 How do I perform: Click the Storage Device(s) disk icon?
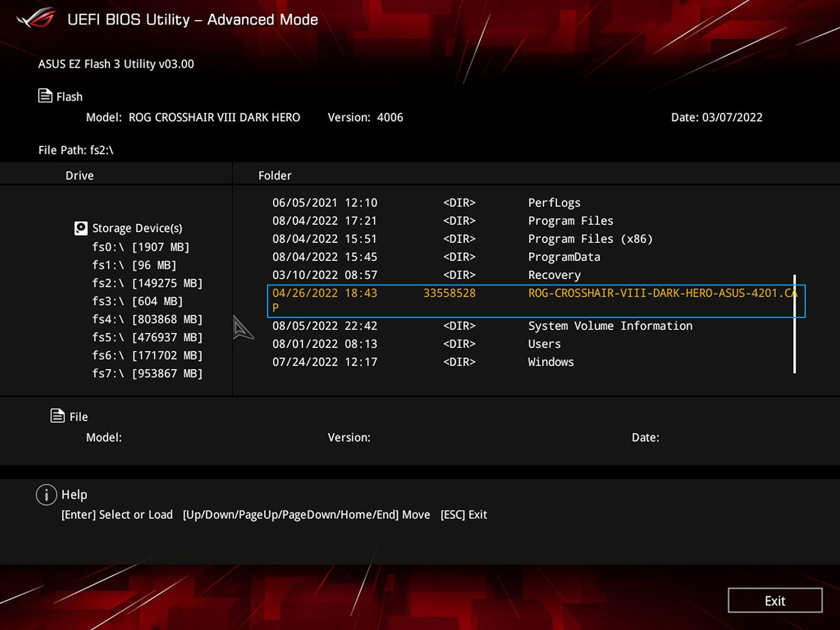pyautogui.click(x=80, y=228)
